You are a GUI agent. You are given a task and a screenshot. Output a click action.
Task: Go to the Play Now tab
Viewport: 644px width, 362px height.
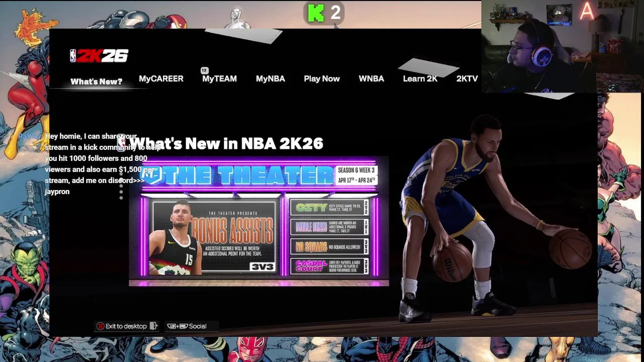point(321,78)
